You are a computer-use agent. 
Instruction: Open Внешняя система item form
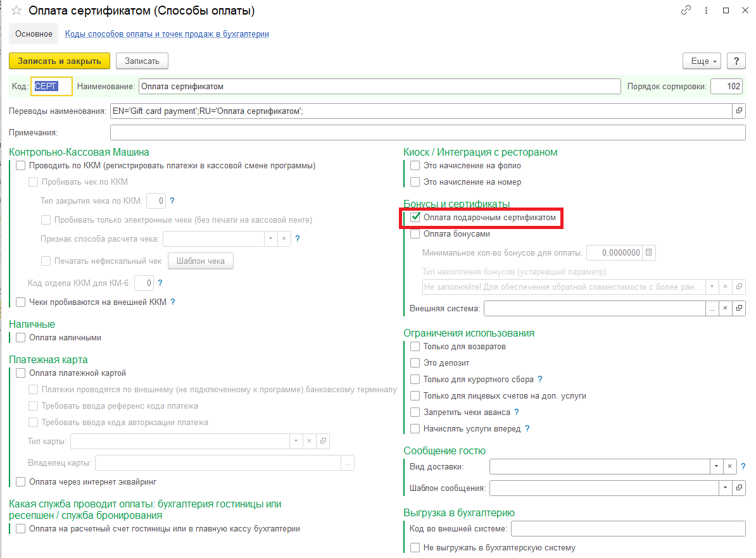pos(739,308)
